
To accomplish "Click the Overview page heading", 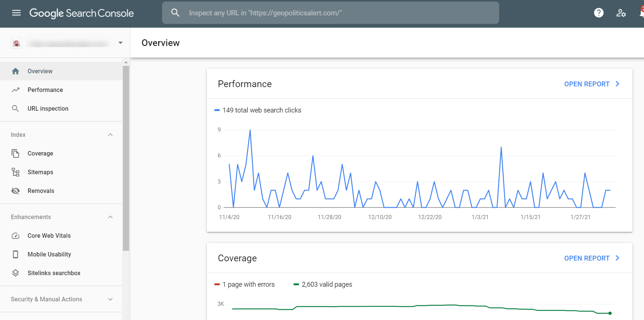I will pyautogui.click(x=161, y=43).
